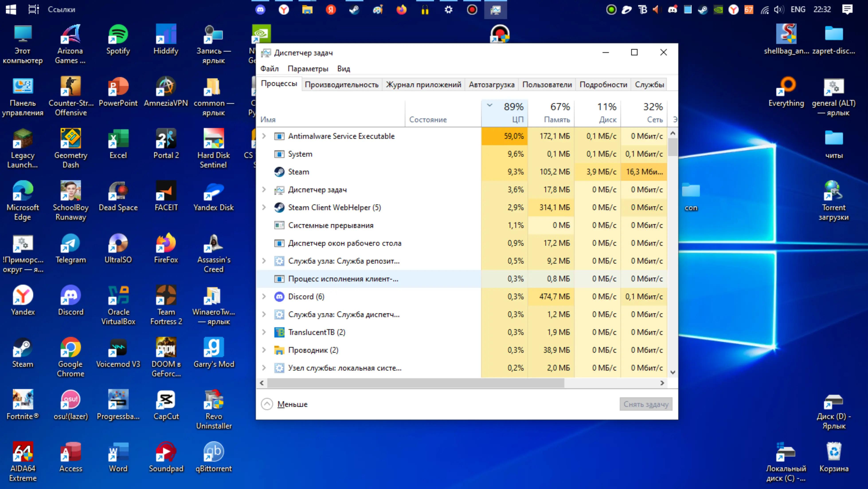This screenshot has height=489, width=868.
Task: Expand Antimalware Service Executable process
Action: [x=264, y=136]
